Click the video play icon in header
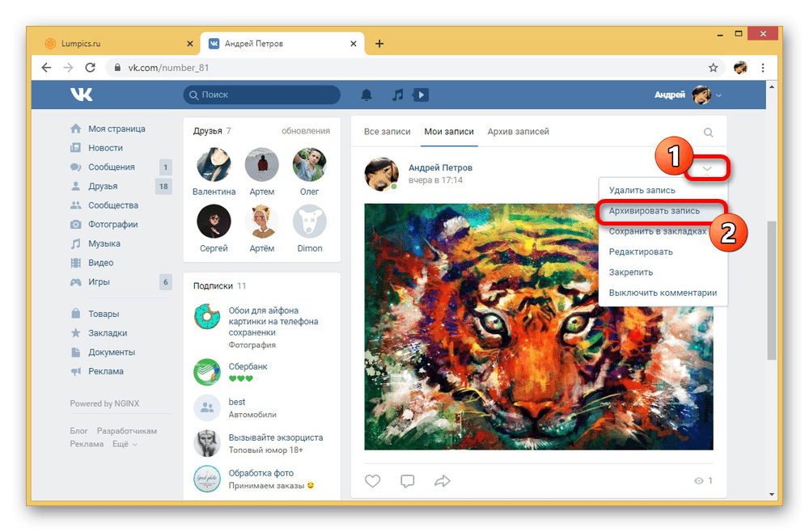 click(421, 95)
